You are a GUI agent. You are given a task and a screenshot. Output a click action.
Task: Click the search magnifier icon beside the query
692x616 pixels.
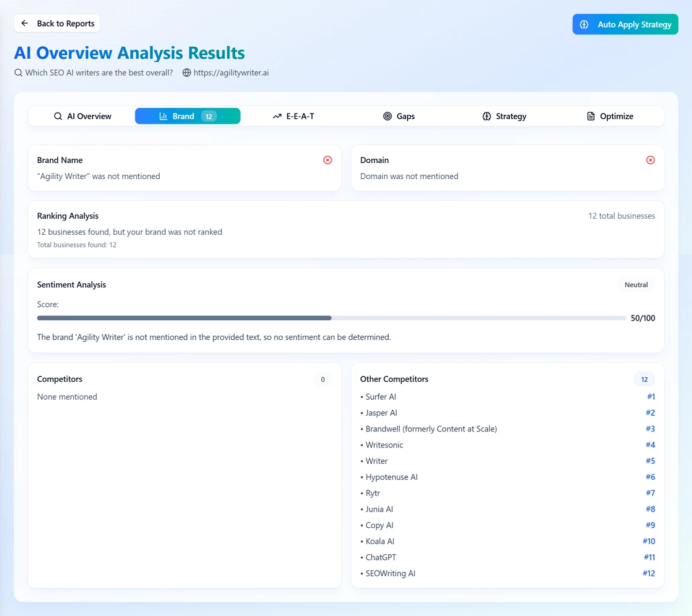click(18, 73)
